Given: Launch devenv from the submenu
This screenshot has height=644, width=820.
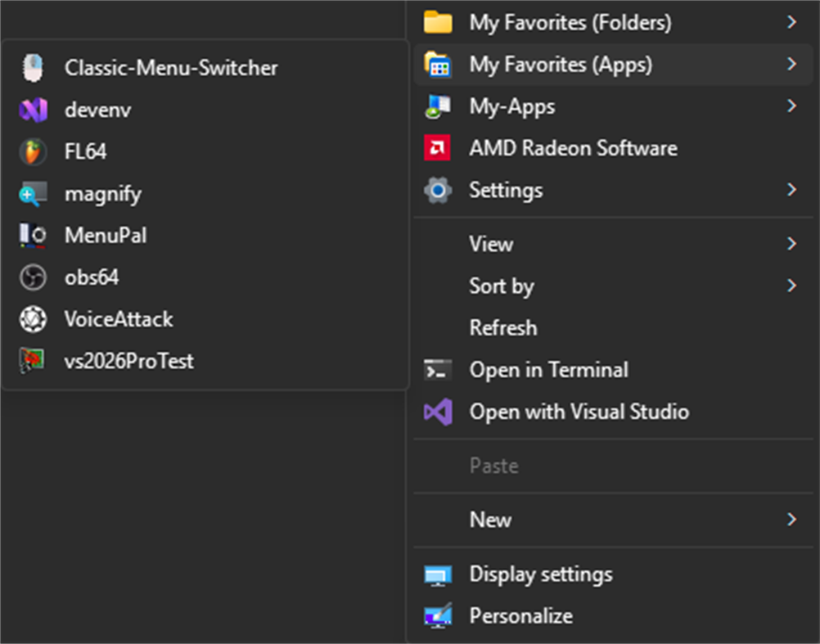Looking at the screenshot, I should coord(205,110).
